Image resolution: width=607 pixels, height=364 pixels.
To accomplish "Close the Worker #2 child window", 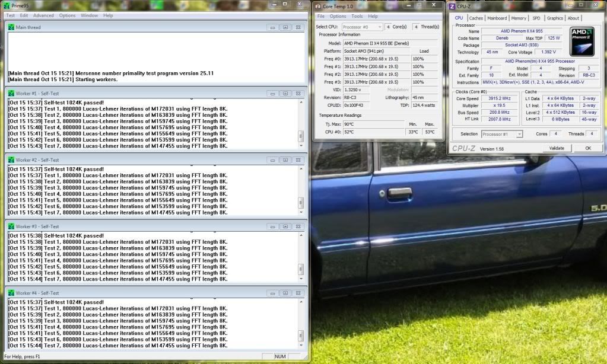I will 298,159.
